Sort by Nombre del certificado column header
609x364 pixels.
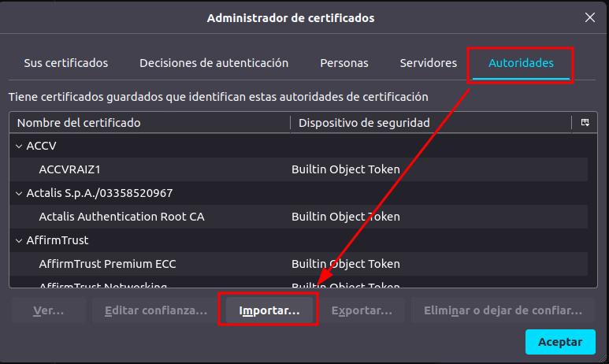(x=150, y=123)
